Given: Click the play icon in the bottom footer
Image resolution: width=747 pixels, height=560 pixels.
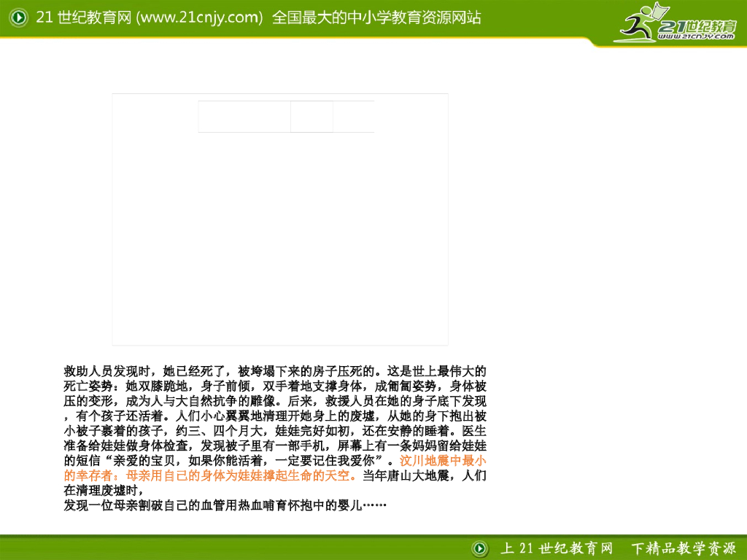Looking at the screenshot, I should (x=480, y=548).
